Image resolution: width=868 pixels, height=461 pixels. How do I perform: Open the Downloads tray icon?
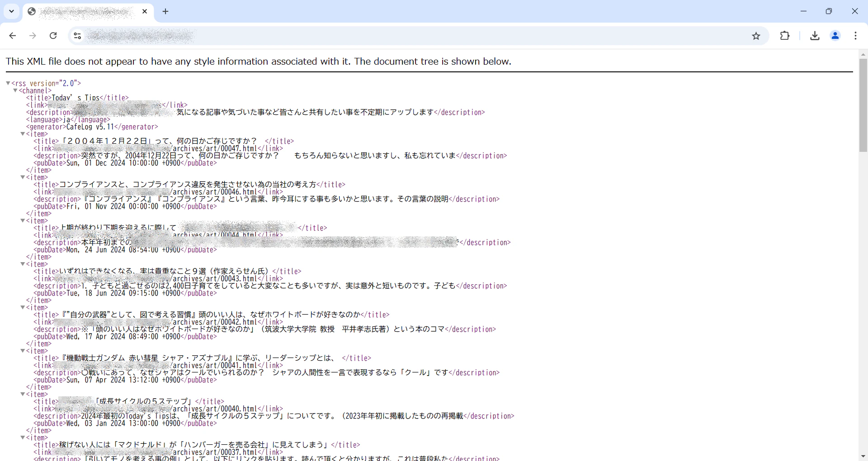(815, 36)
